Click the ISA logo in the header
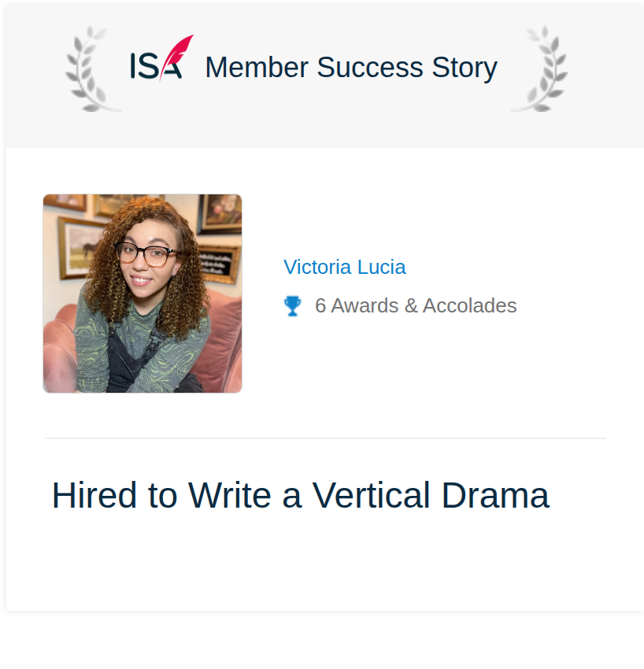Viewport: 644px width, 669px height. pyautogui.click(x=161, y=58)
